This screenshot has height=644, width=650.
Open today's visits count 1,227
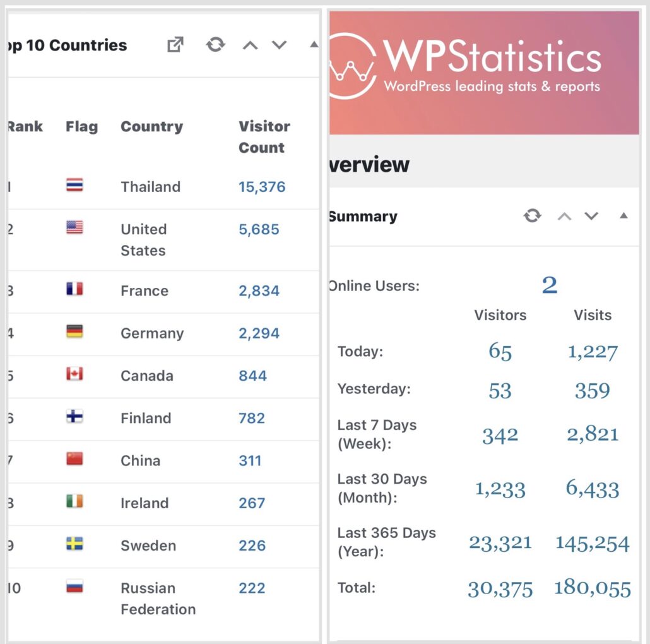click(x=593, y=352)
